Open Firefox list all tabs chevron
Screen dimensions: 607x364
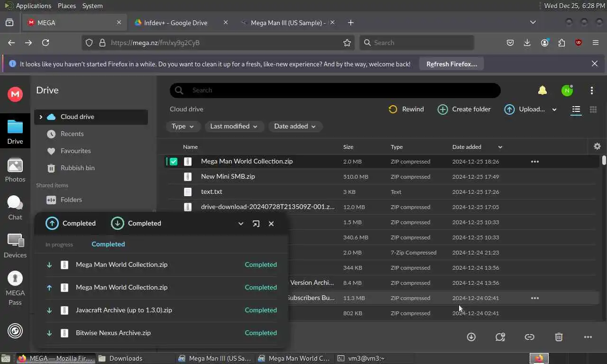point(533,22)
